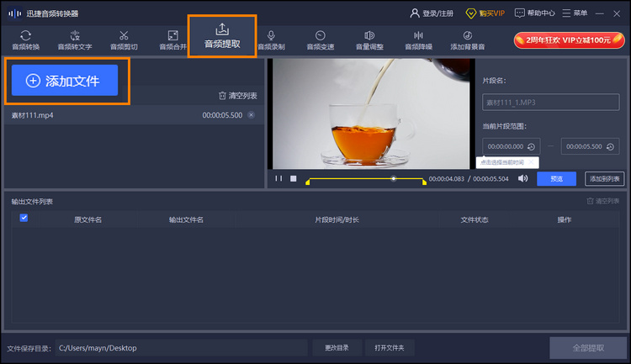631x364 pixels.
Task: Stop the video playback
Action: 294,178
